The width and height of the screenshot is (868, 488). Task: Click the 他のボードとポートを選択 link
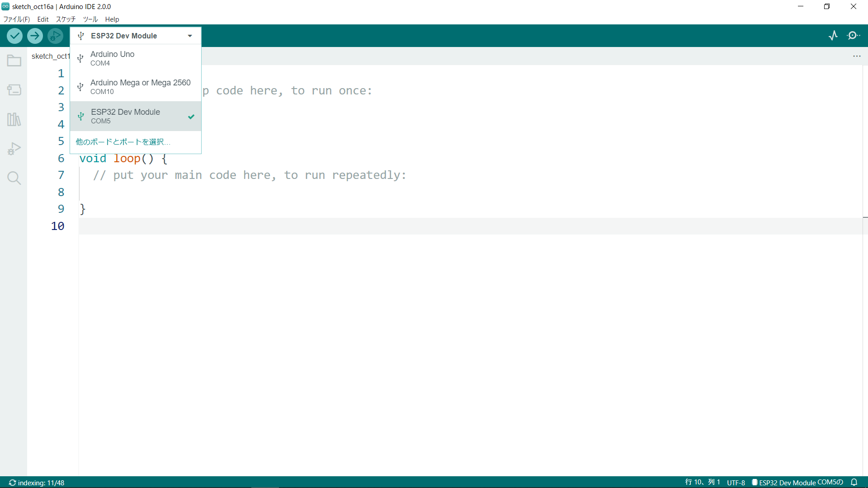point(123,142)
